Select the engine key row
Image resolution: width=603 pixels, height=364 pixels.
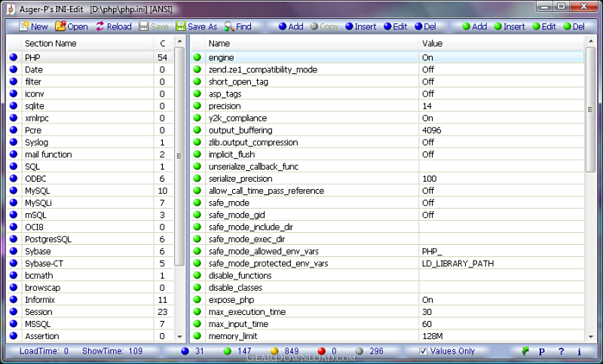click(x=387, y=57)
